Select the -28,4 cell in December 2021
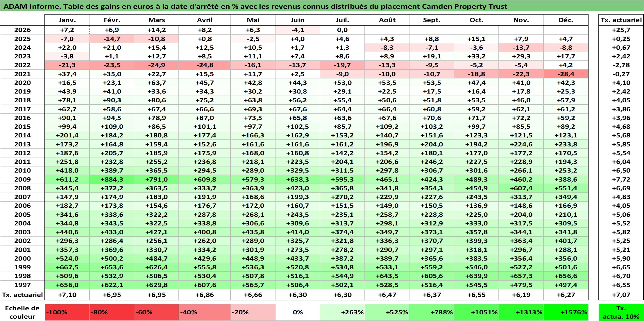This screenshot has width=644, height=321. click(566, 74)
